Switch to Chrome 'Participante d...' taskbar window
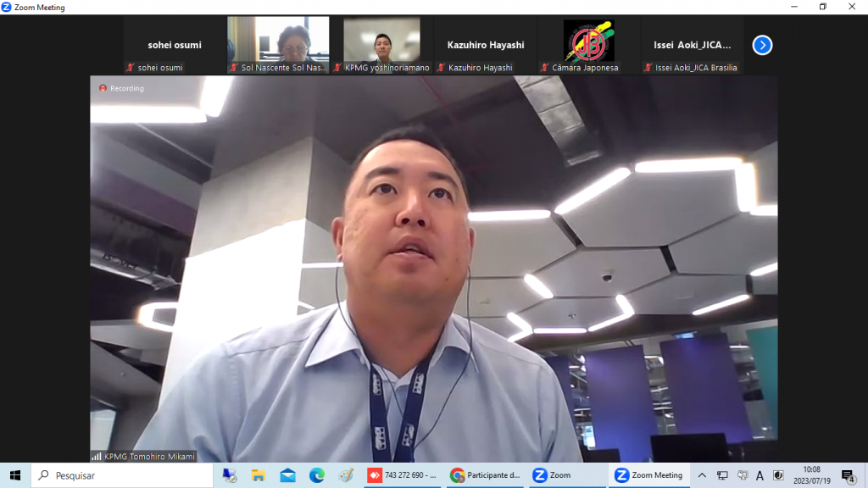 click(x=485, y=475)
